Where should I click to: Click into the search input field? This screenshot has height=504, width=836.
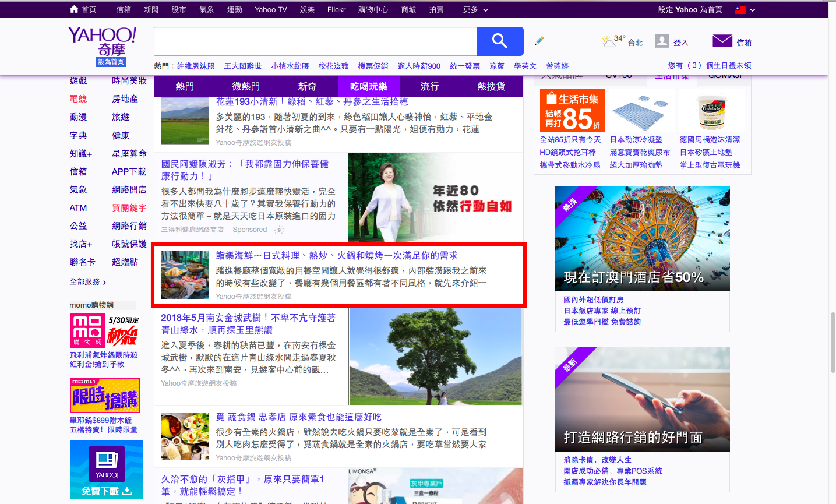pyautogui.click(x=315, y=41)
